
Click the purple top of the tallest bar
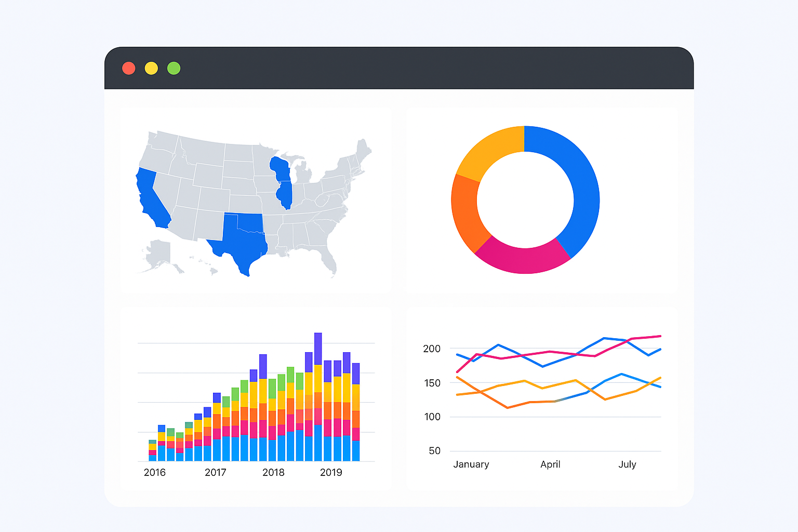coord(318,348)
